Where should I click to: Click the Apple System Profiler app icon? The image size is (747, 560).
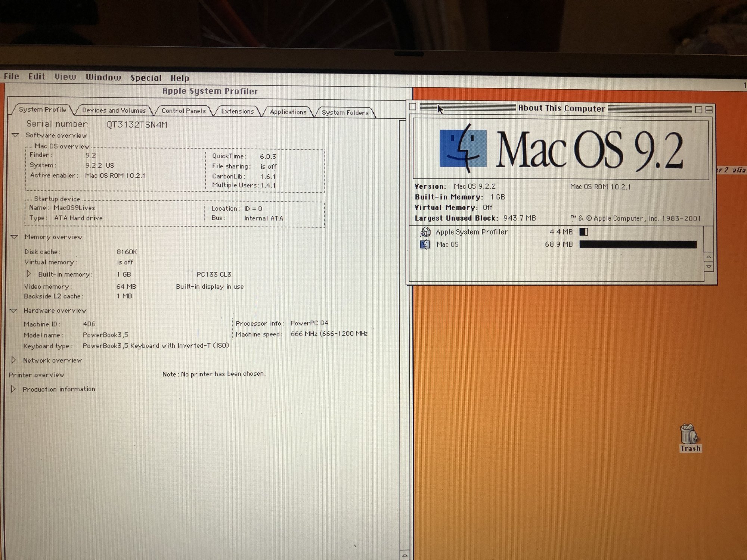click(425, 232)
